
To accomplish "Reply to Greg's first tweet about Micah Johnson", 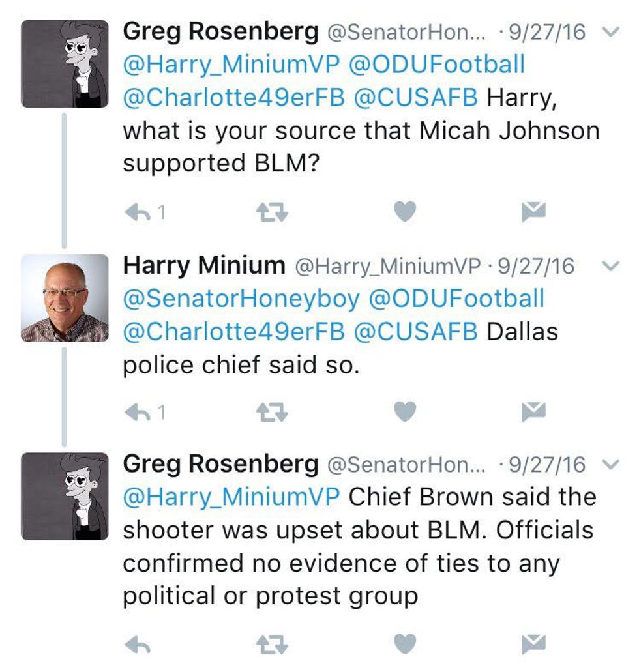I will point(137,212).
